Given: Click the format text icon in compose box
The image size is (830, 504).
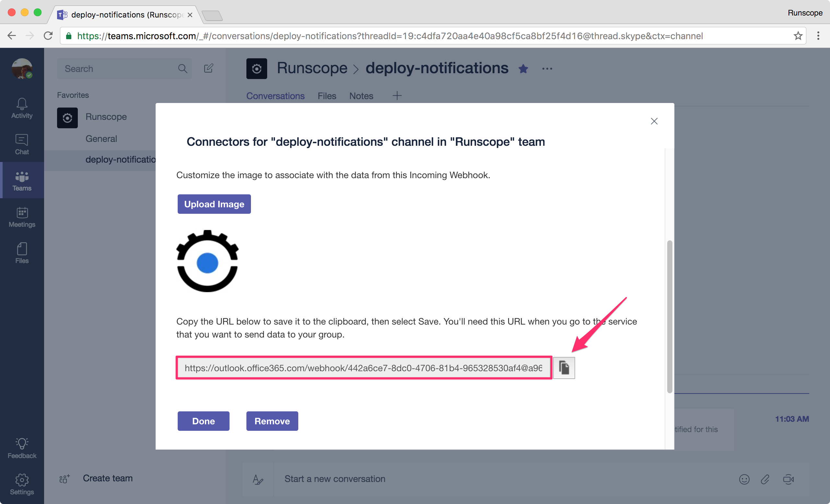Looking at the screenshot, I should pos(258,479).
